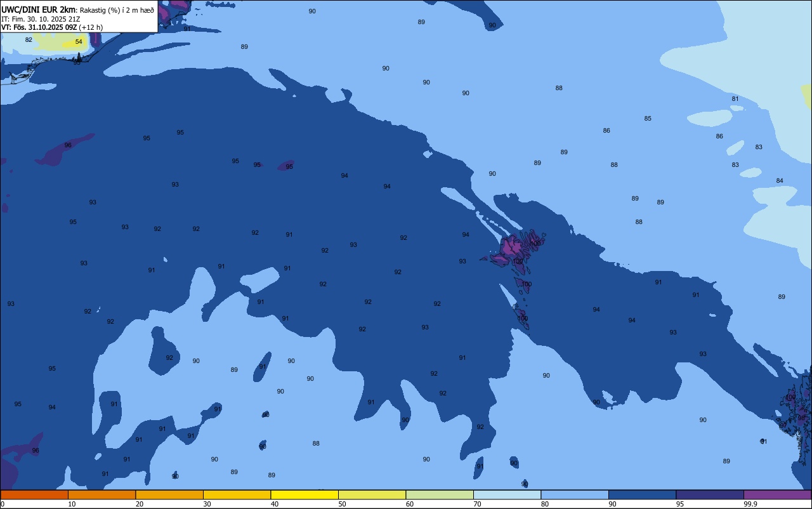Click the humidity value 85 on the map
The image size is (812, 509).
648,119
